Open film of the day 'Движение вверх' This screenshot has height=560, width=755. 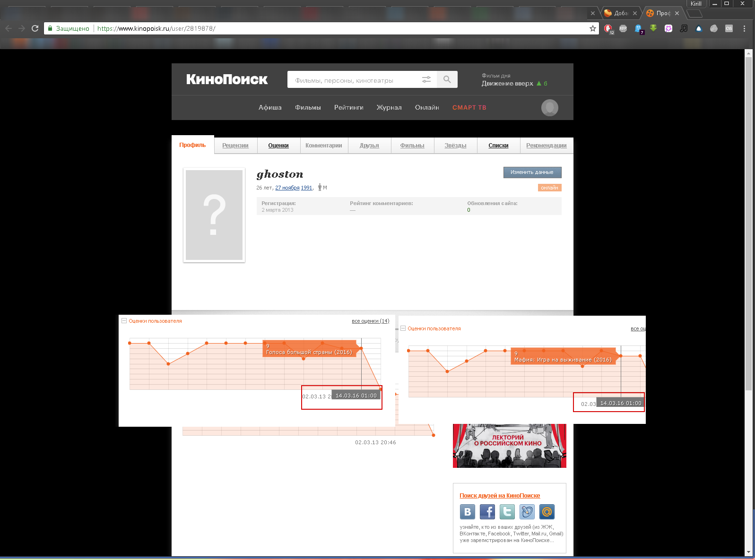[x=507, y=84]
